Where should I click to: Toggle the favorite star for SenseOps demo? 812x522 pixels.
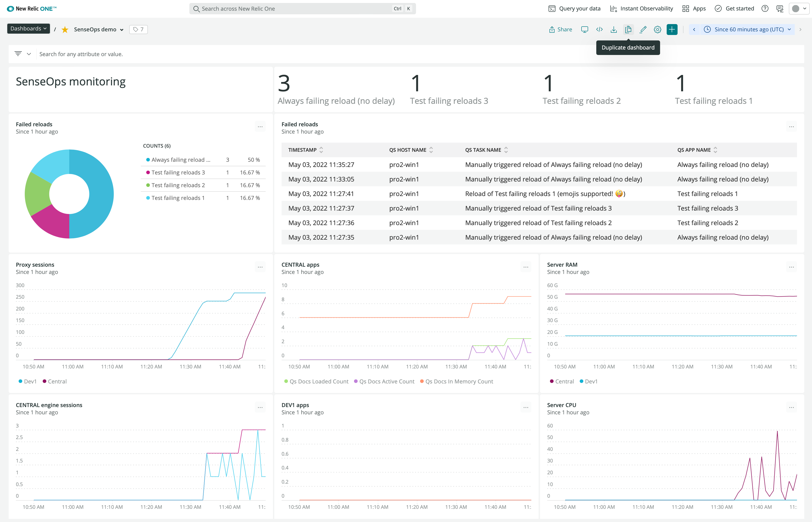coord(65,30)
